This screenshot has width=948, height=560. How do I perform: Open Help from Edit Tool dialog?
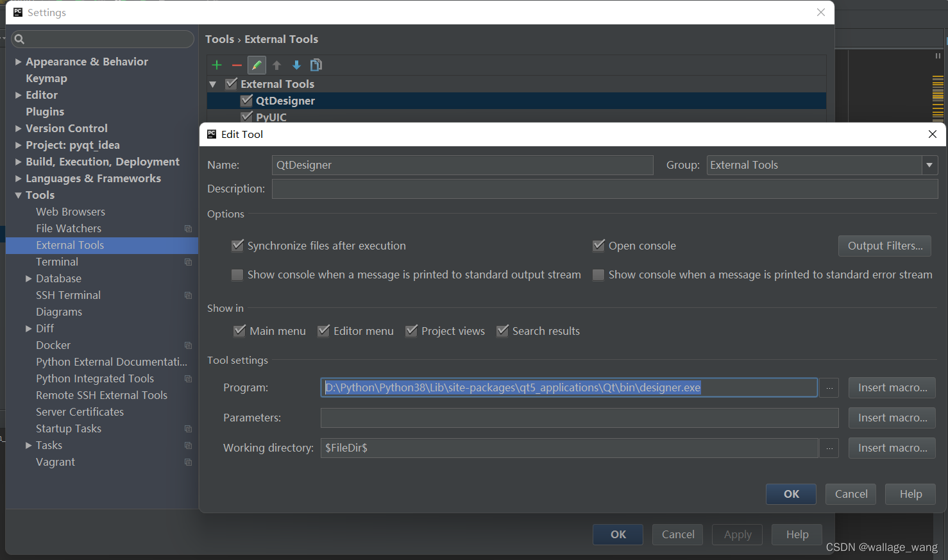(x=910, y=494)
